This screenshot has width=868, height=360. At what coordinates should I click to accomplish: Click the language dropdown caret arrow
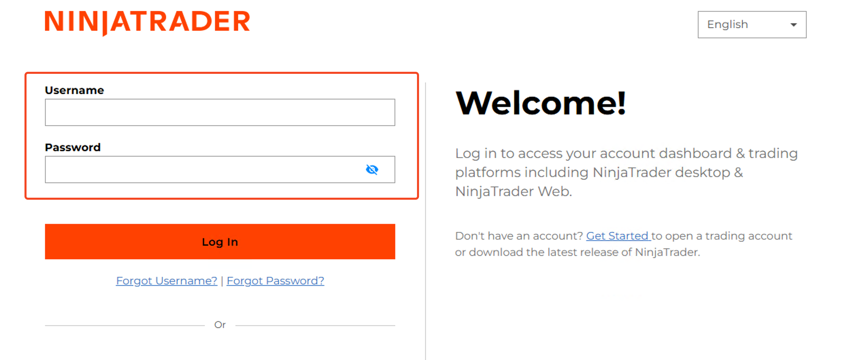[x=793, y=25]
